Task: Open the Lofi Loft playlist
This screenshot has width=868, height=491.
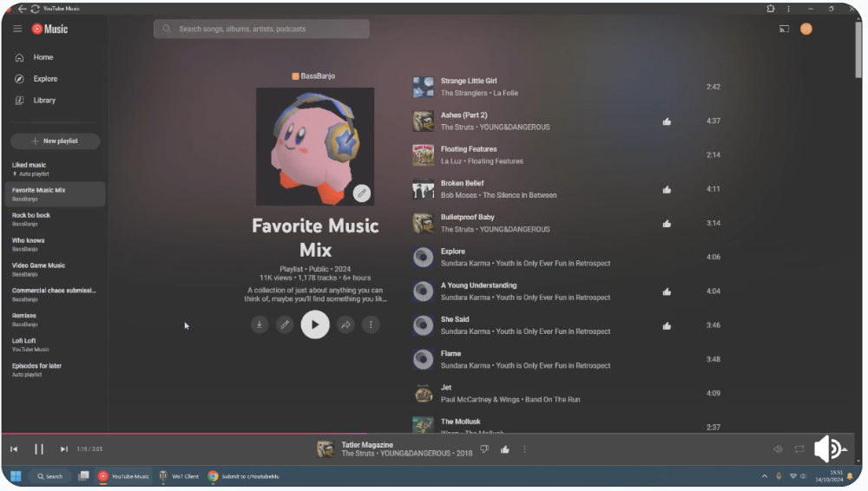Action: 55,345
